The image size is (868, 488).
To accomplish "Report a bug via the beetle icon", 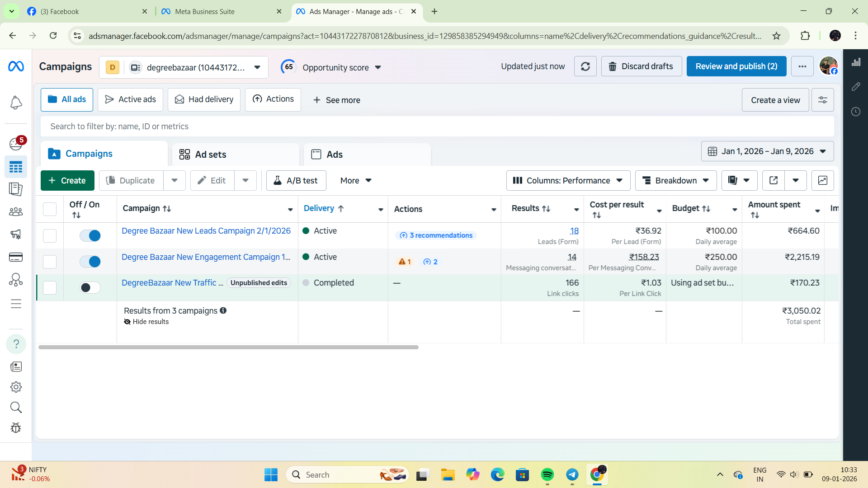I will tap(16, 428).
